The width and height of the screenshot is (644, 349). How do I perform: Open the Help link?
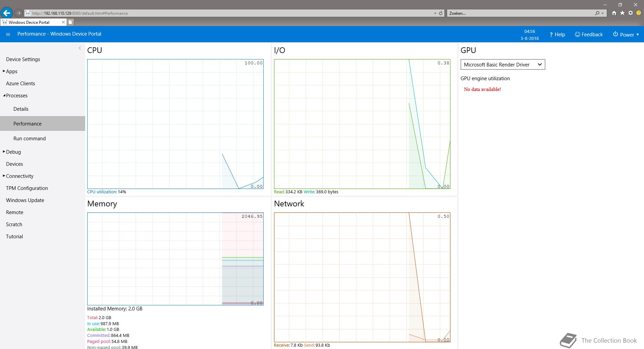click(x=557, y=35)
